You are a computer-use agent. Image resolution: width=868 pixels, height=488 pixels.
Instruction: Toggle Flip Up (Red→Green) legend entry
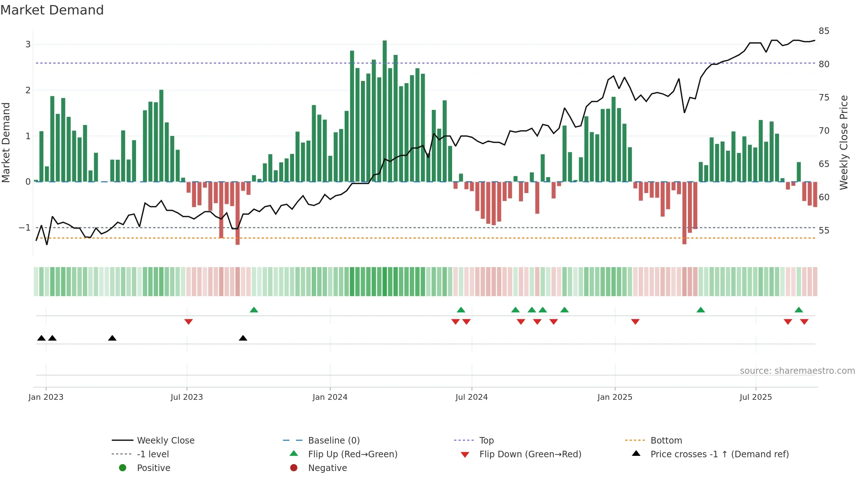(344, 454)
